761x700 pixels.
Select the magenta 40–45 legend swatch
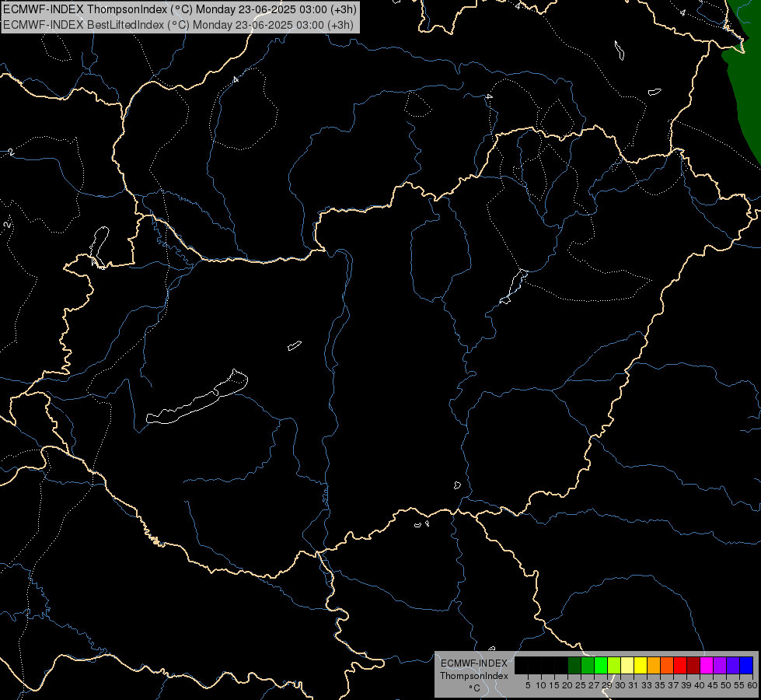[x=707, y=665]
